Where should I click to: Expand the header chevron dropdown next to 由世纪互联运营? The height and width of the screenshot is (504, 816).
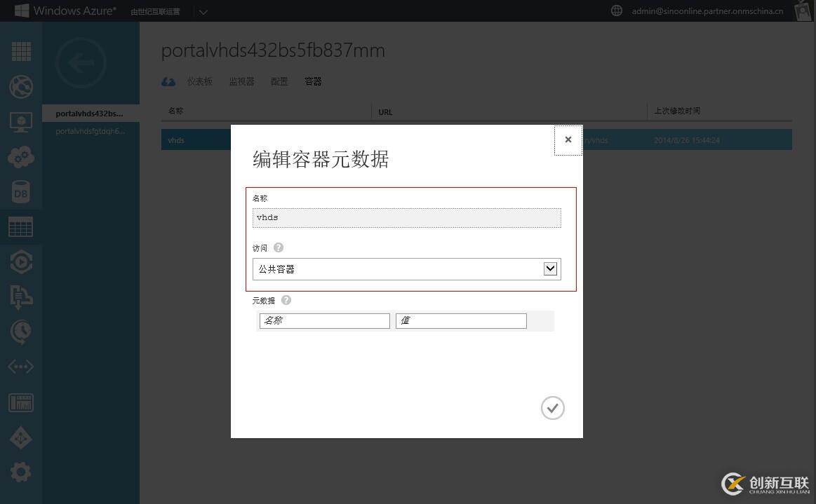[203, 11]
